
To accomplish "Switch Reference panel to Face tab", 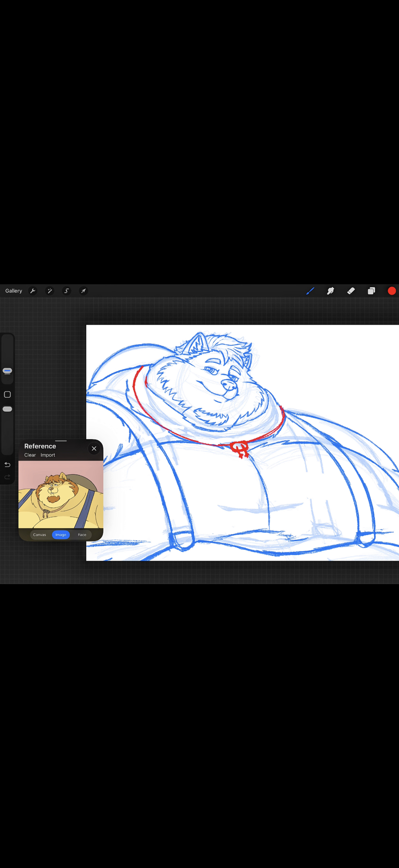I will [x=82, y=535].
